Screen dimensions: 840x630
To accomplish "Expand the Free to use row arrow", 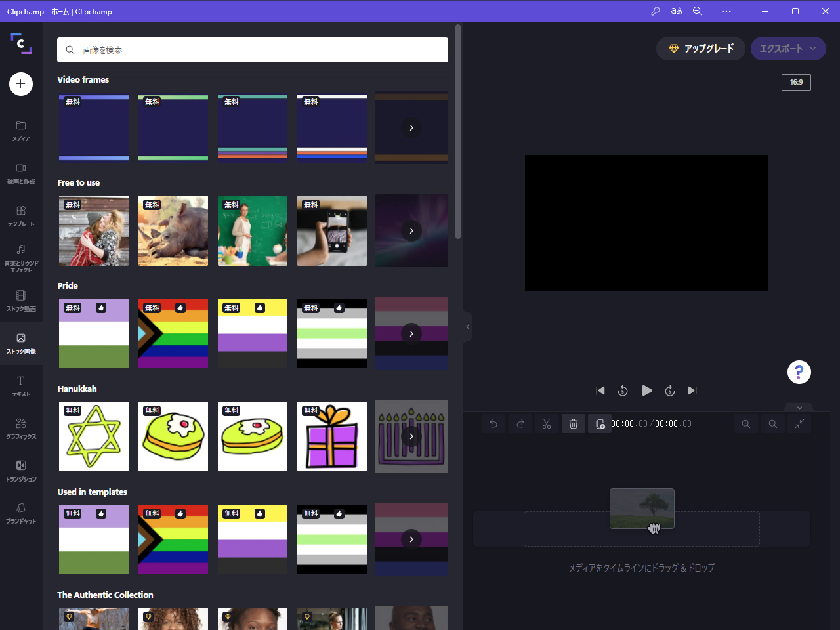I will point(411,230).
